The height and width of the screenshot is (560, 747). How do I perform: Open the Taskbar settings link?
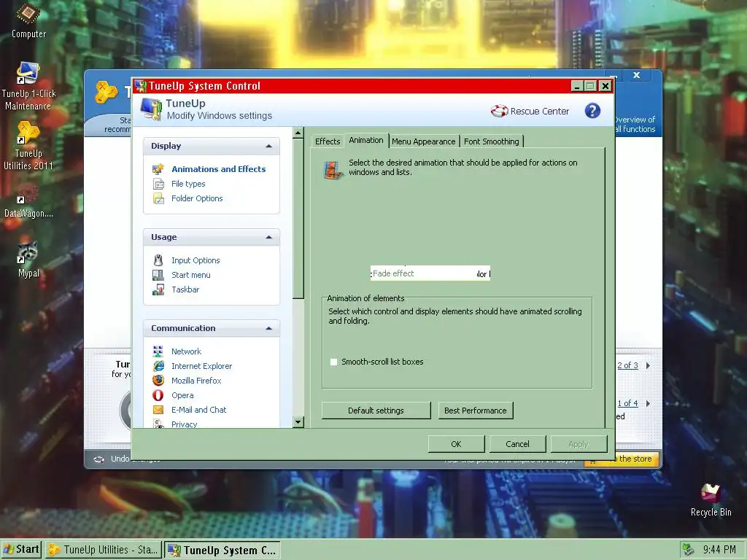click(x=185, y=289)
